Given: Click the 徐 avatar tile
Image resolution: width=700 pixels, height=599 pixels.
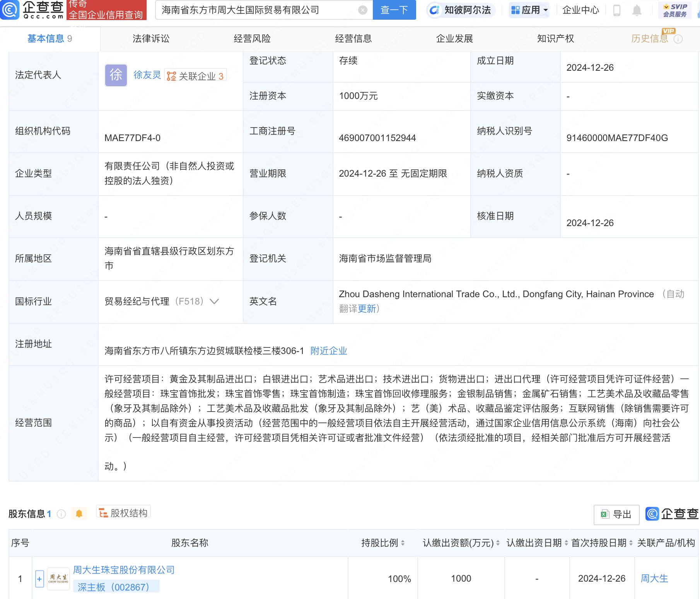Looking at the screenshot, I should [x=116, y=75].
